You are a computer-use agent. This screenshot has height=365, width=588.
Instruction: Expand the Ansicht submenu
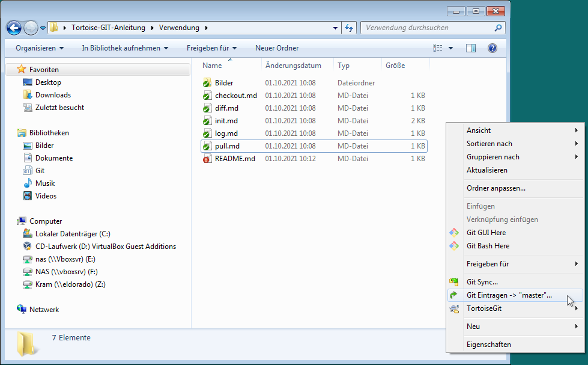pyautogui.click(x=515, y=130)
